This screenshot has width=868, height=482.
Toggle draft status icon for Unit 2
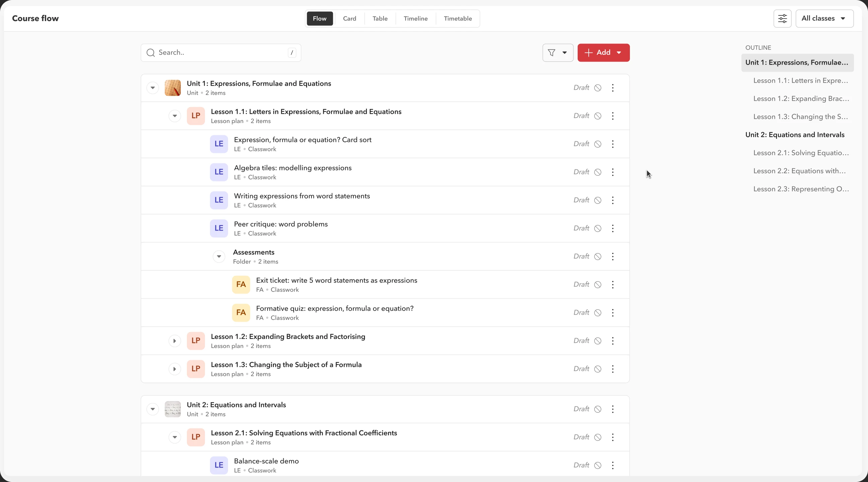point(597,409)
